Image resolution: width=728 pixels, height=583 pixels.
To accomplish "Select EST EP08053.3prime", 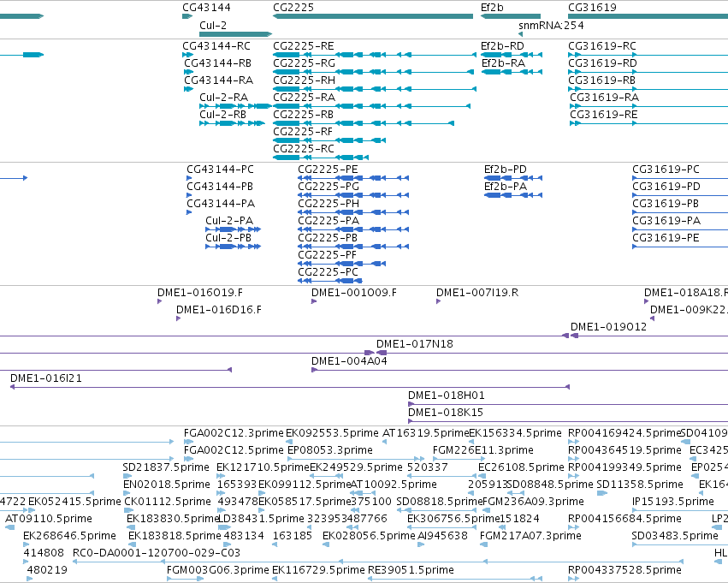I will (330, 450).
